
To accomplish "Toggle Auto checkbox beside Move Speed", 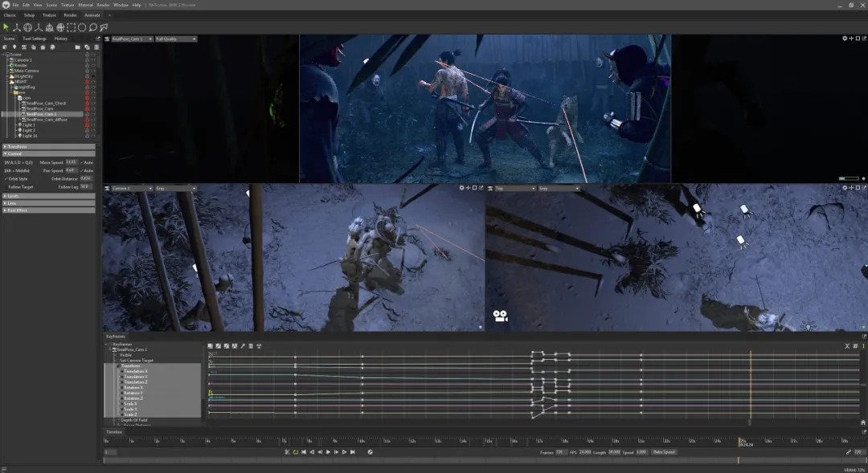I will [81, 162].
